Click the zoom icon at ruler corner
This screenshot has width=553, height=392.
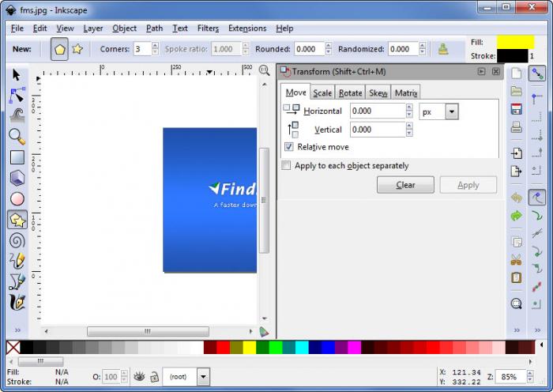coord(264,70)
